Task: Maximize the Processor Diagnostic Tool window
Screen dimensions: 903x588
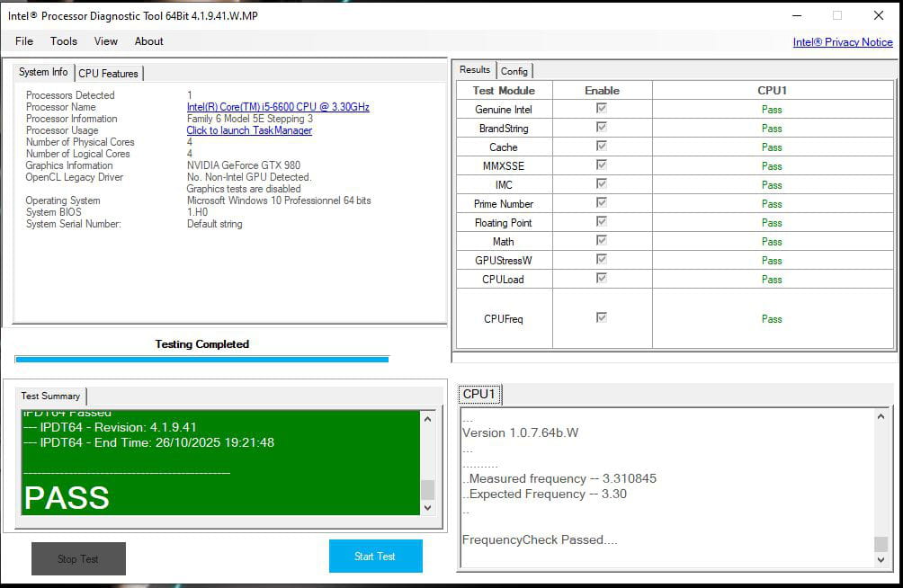Action: point(837,15)
